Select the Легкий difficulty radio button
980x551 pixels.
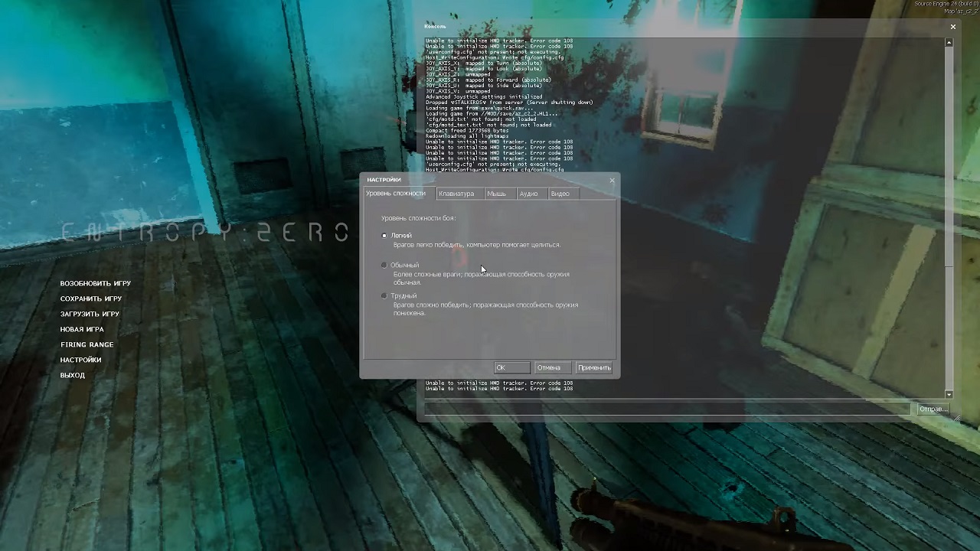[x=384, y=236]
